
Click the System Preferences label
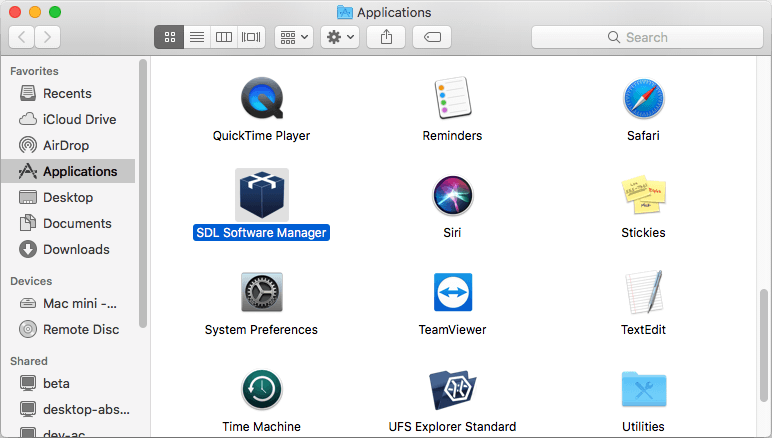tap(261, 330)
